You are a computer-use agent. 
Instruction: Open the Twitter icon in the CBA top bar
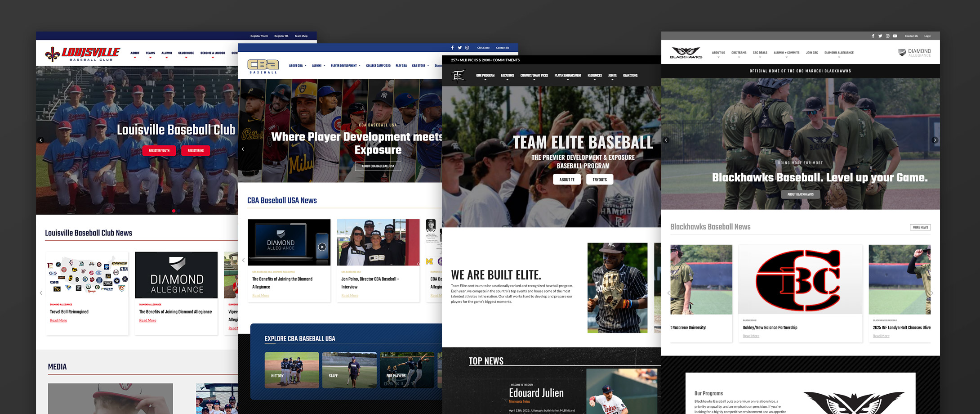[x=459, y=48]
